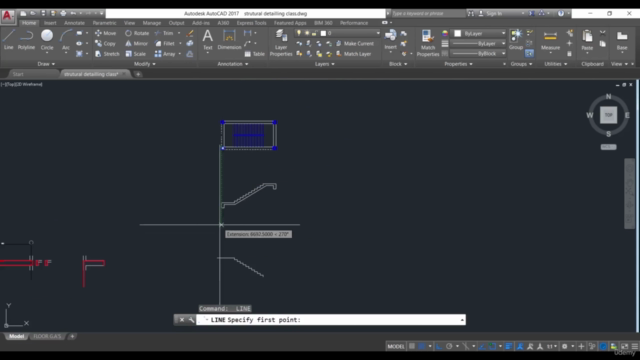Open the Annotate ribbon tab
This screenshot has width=640, height=360.
point(74,23)
